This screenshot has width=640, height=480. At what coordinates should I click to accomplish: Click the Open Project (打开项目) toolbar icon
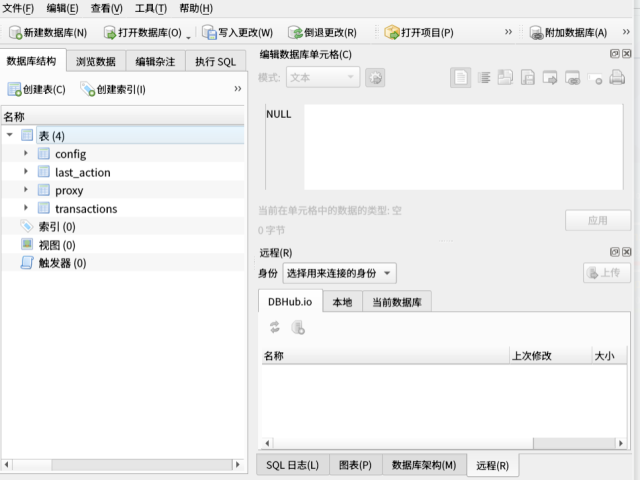391,32
